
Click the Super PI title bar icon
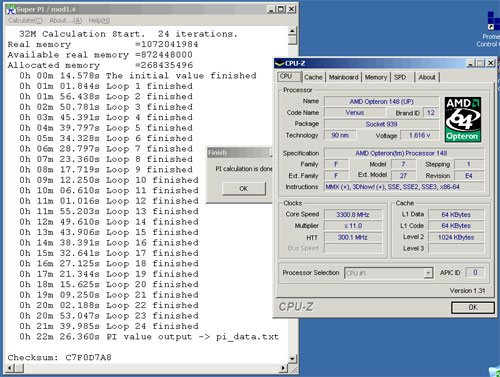11,9
